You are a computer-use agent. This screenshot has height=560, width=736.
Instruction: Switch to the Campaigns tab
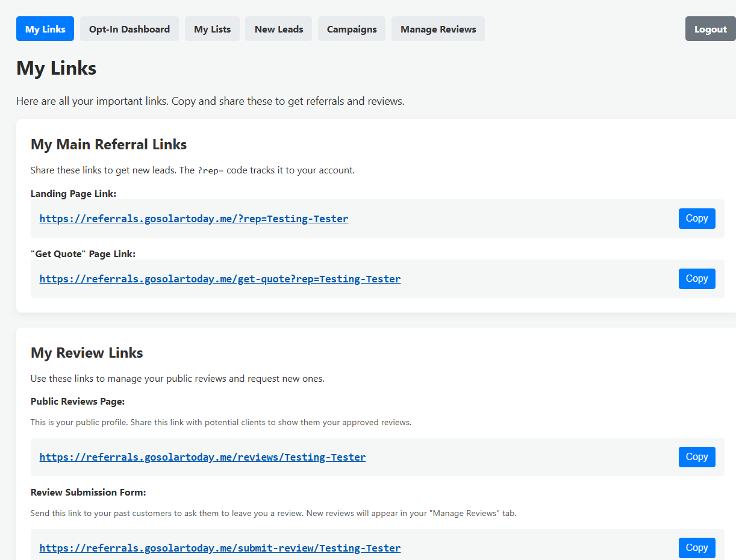351,28
